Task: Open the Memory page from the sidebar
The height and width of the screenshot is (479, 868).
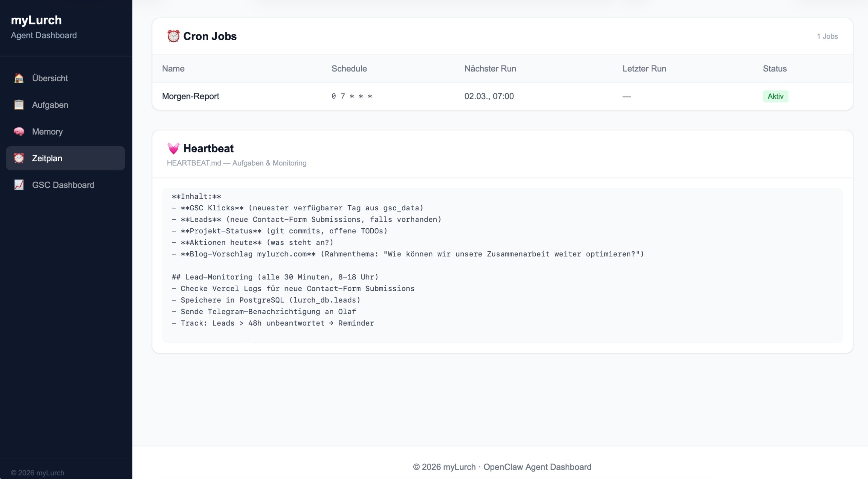Action: click(47, 131)
